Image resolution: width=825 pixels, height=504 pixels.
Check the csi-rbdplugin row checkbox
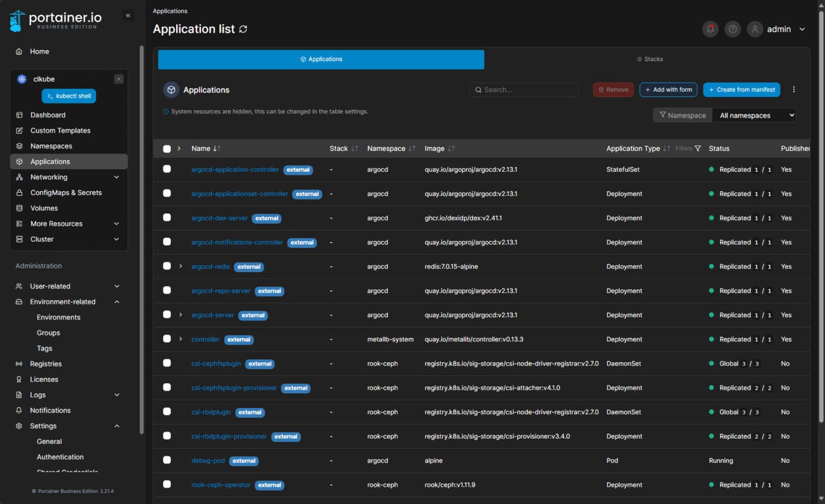(167, 411)
